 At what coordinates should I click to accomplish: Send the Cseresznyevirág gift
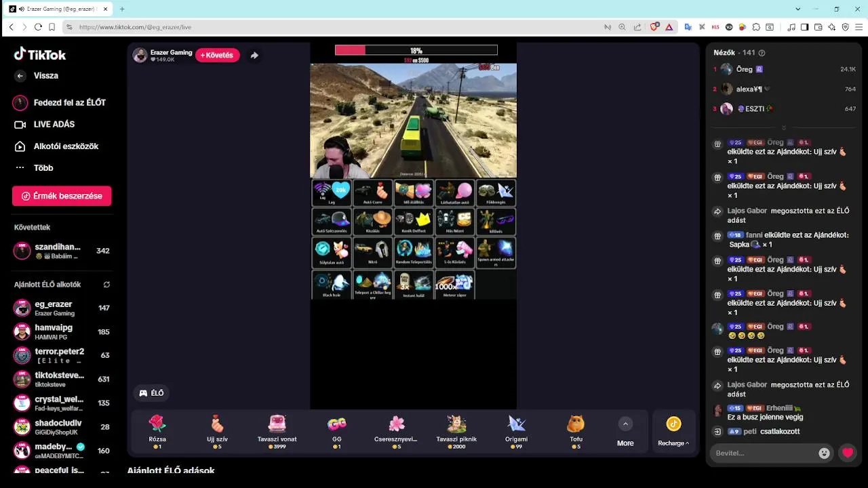(397, 431)
